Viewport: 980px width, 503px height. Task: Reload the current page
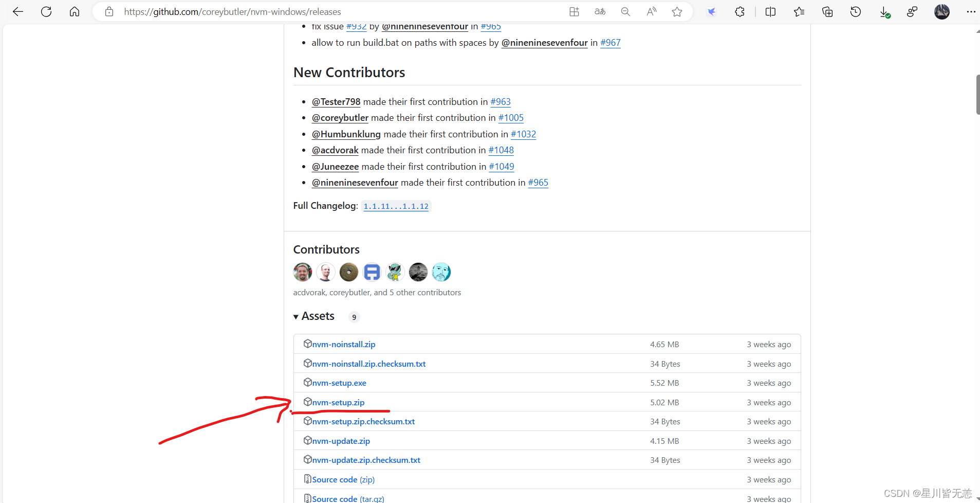[46, 12]
